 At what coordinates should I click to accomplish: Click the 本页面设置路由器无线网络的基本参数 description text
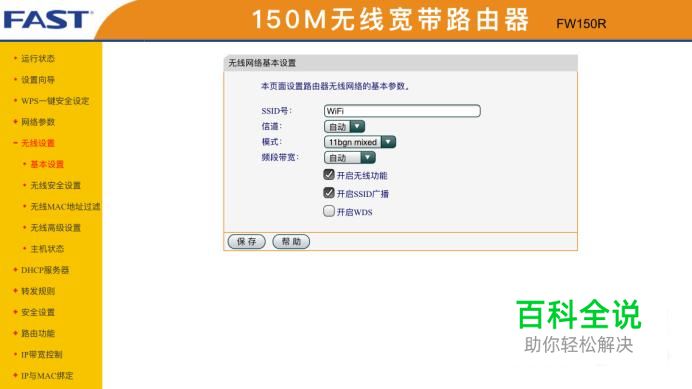[335, 86]
